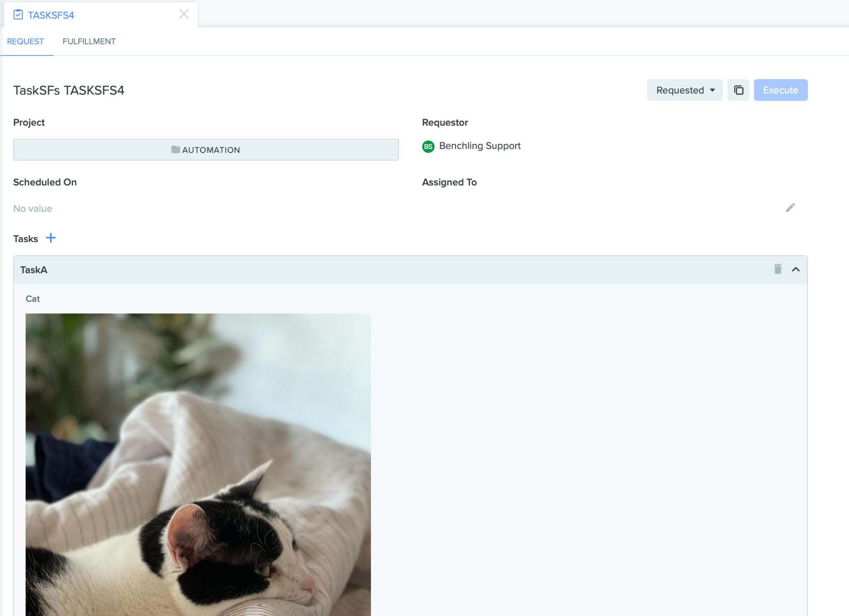Delete TaskA using the trash icon

[x=778, y=269]
